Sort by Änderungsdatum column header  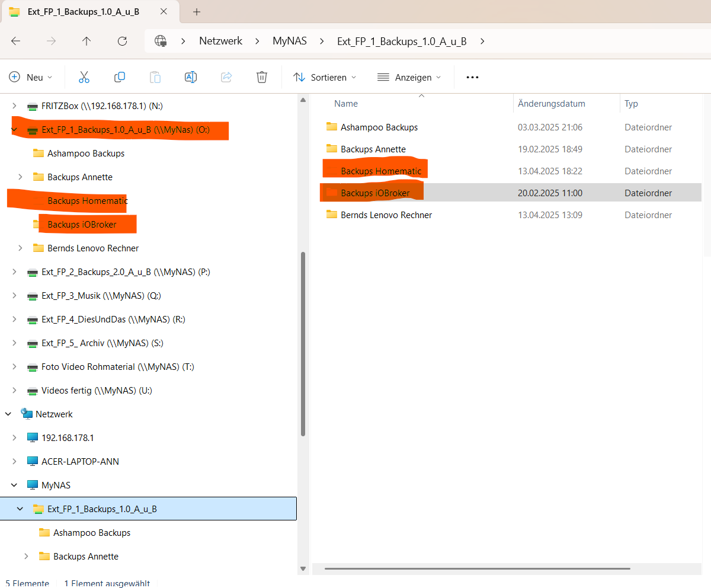click(551, 104)
